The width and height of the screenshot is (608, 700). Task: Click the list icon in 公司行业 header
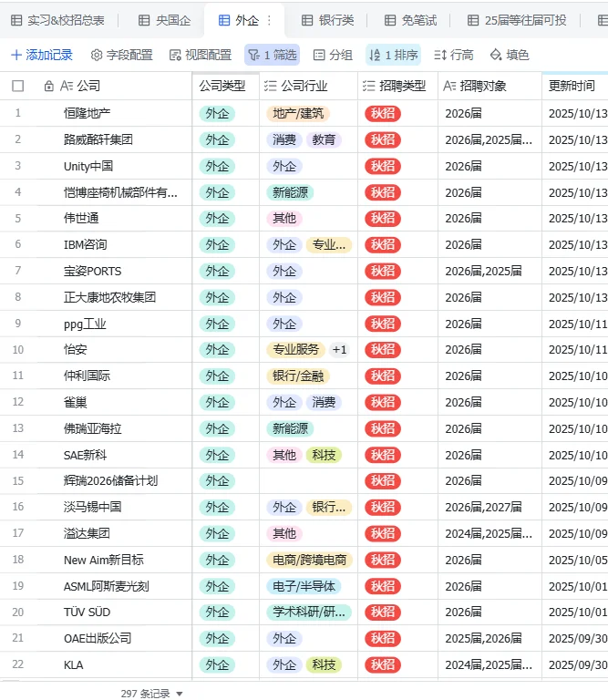(x=270, y=86)
